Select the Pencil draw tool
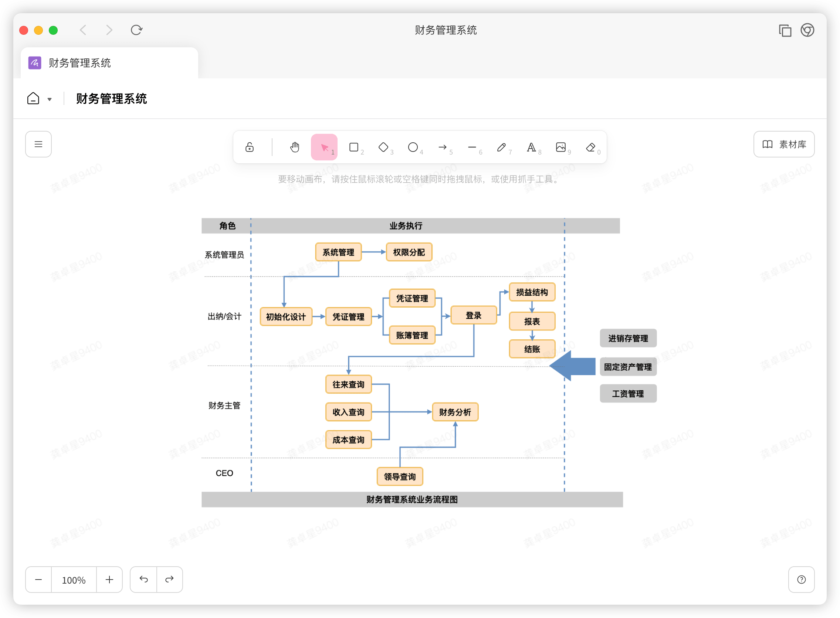This screenshot has width=840, height=618. [501, 147]
